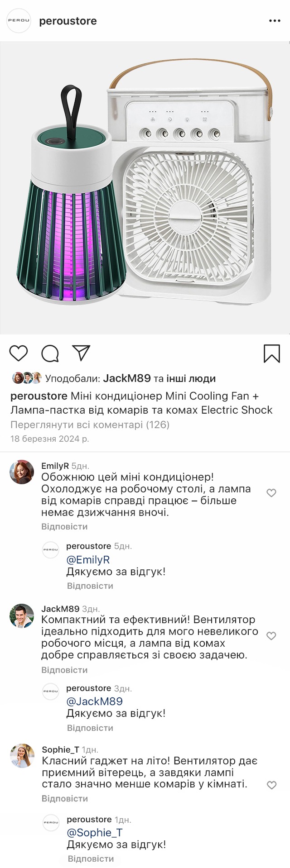Open the product photo of fan and lamp
Screen dimensions: 290x868
(x=145, y=188)
